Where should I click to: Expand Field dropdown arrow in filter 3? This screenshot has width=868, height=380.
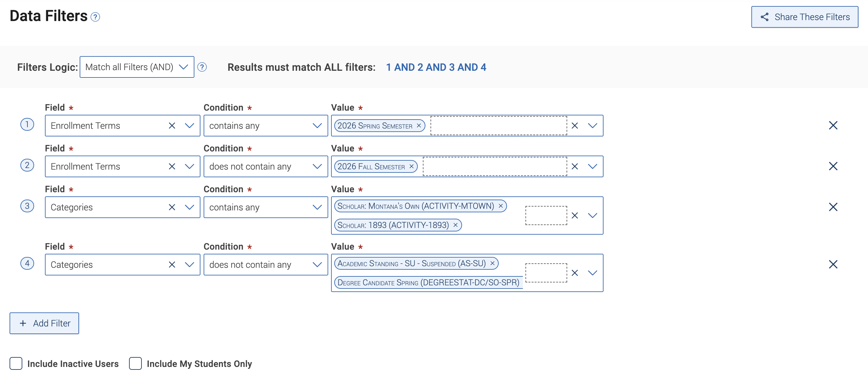tap(190, 207)
